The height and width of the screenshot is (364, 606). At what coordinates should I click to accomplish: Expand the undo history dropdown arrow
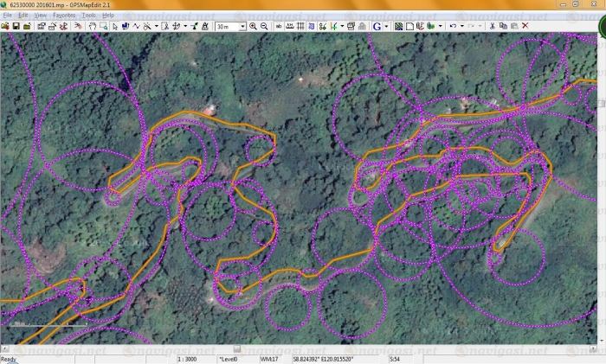461,27
